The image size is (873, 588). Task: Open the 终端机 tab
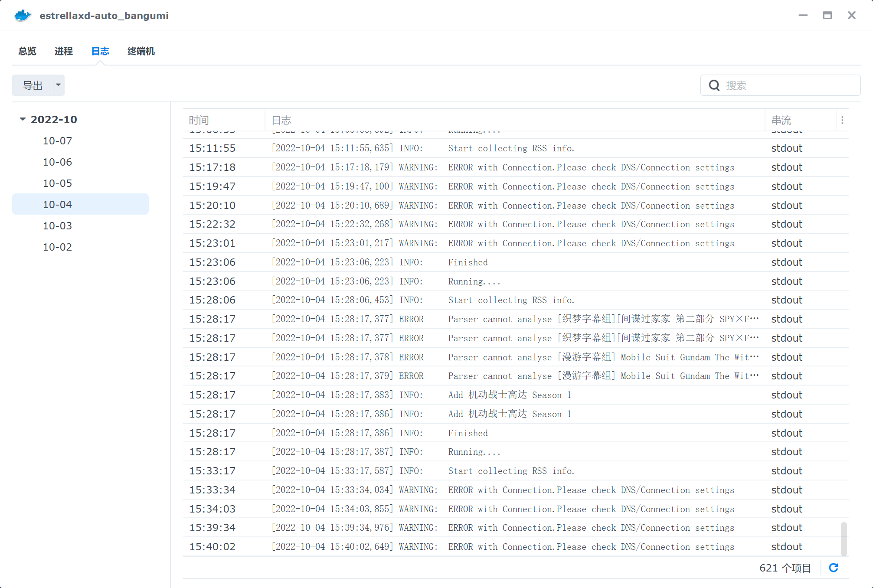(x=140, y=51)
